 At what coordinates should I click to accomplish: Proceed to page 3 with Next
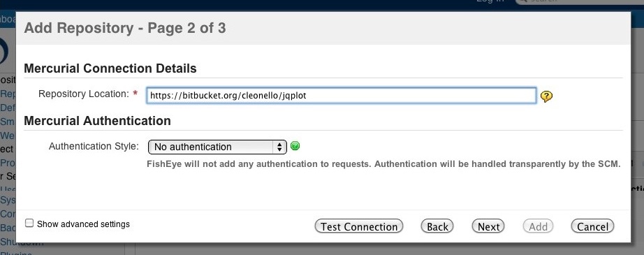488,226
